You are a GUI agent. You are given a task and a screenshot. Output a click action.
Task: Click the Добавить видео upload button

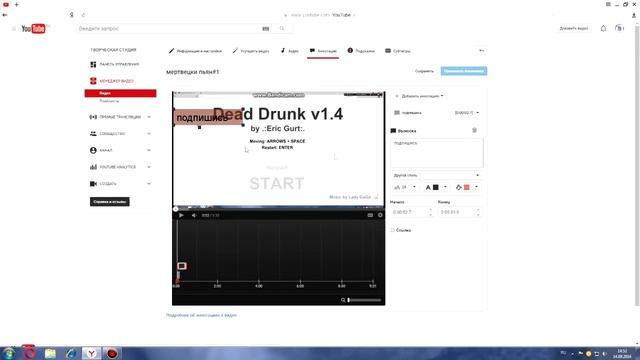coord(573,29)
